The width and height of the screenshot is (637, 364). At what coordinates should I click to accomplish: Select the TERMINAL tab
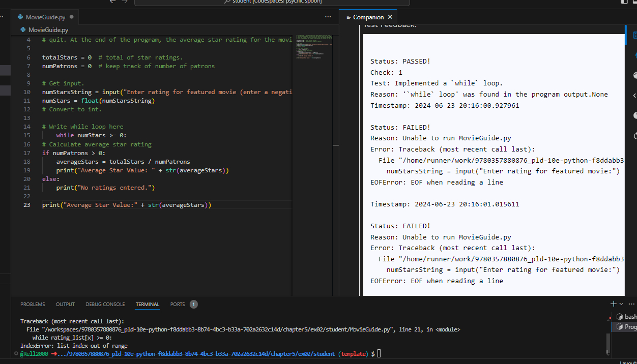[147, 304]
